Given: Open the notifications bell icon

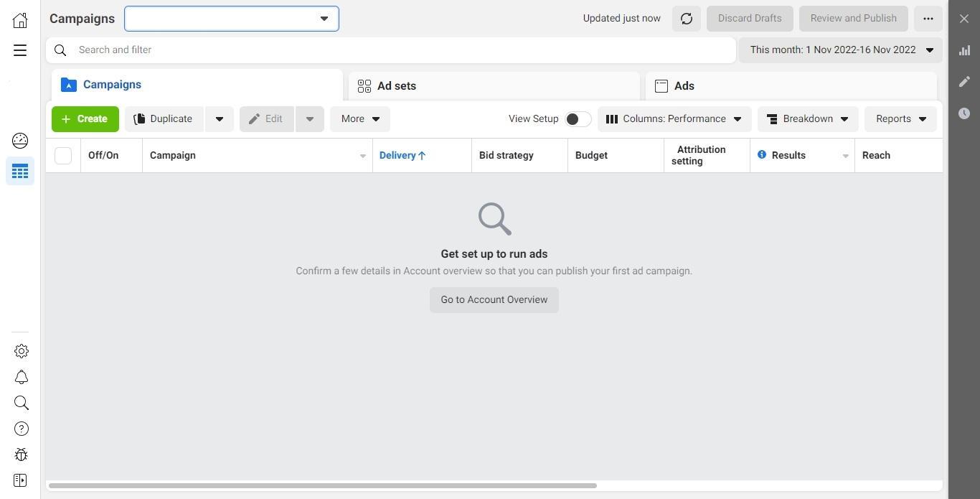Looking at the screenshot, I should pos(21,377).
